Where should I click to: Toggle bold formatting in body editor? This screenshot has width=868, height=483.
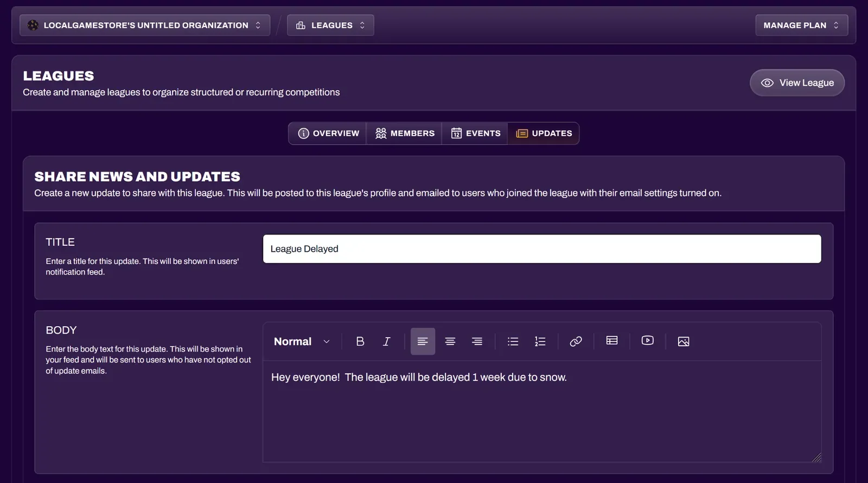pyautogui.click(x=360, y=341)
